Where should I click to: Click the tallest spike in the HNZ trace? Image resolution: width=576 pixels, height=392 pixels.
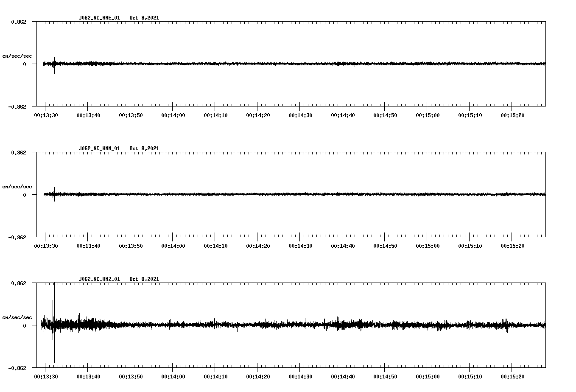click(x=54, y=323)
